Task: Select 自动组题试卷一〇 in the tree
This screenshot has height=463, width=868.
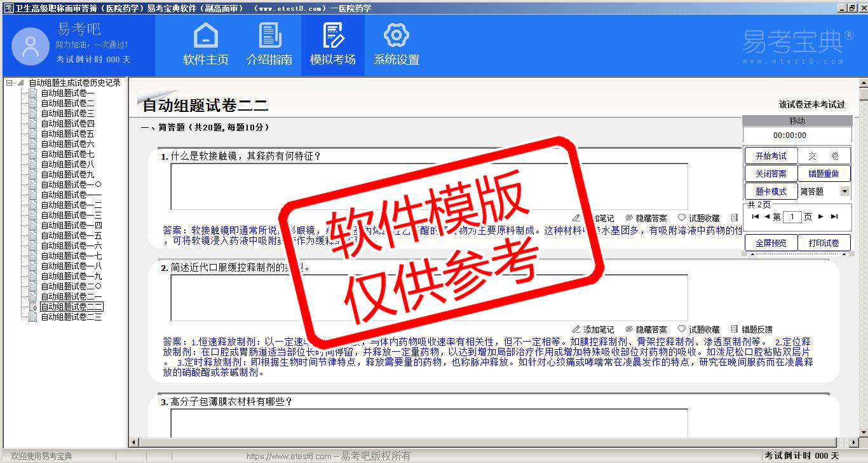Action: coord(71,184)
